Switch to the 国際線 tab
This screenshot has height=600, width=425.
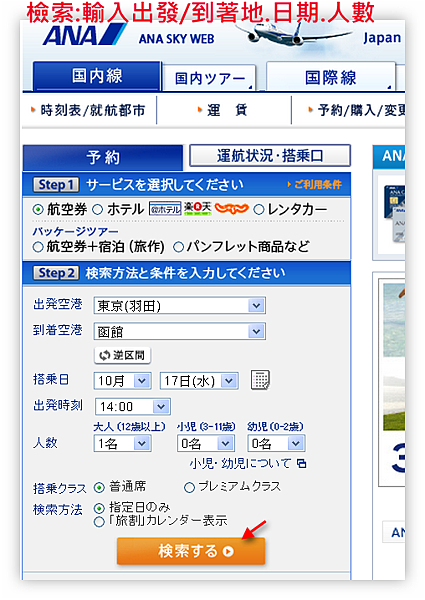pos(331,77)
